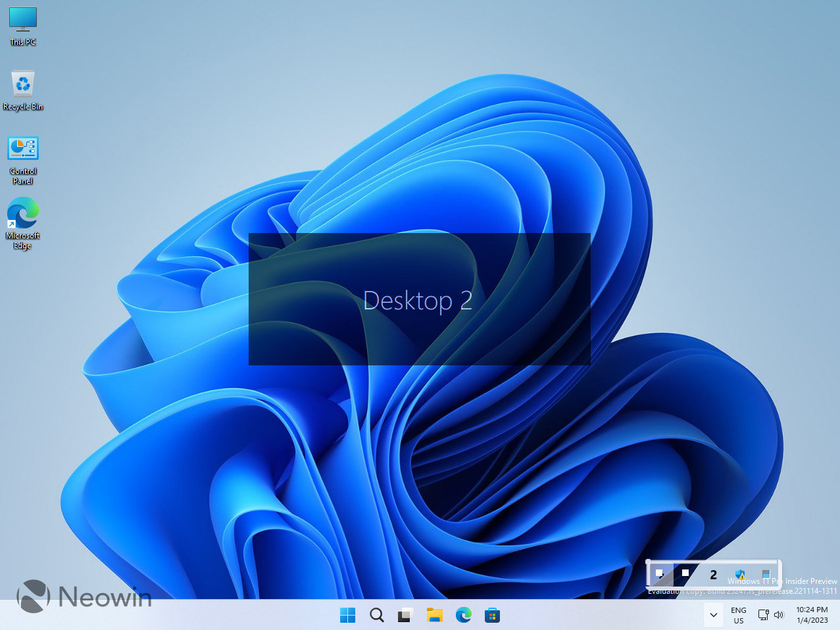Collapse the hidden icons tray chevron
The height and width of the screenshot is (630, 840).
(713, 615)
